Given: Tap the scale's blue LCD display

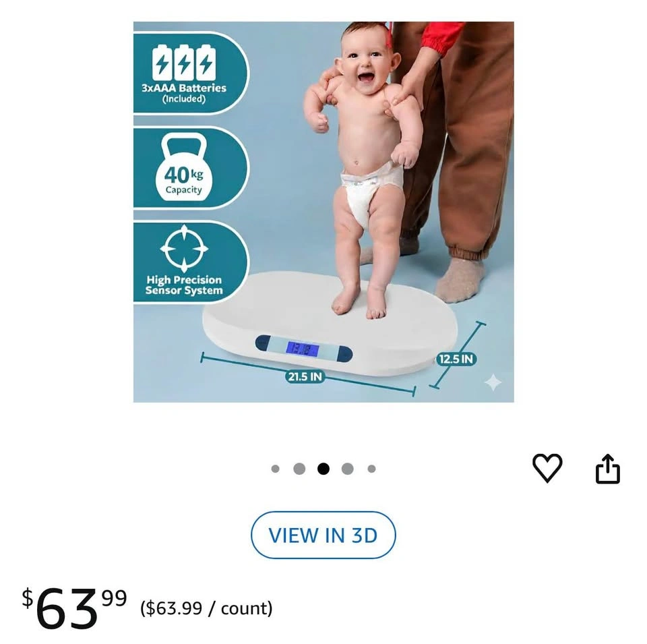Looking at the screenshot, I should coord(302,349).
